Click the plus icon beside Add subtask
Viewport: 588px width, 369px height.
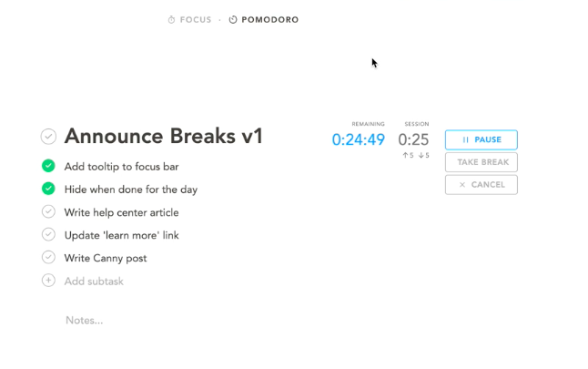tap(48, 281)
